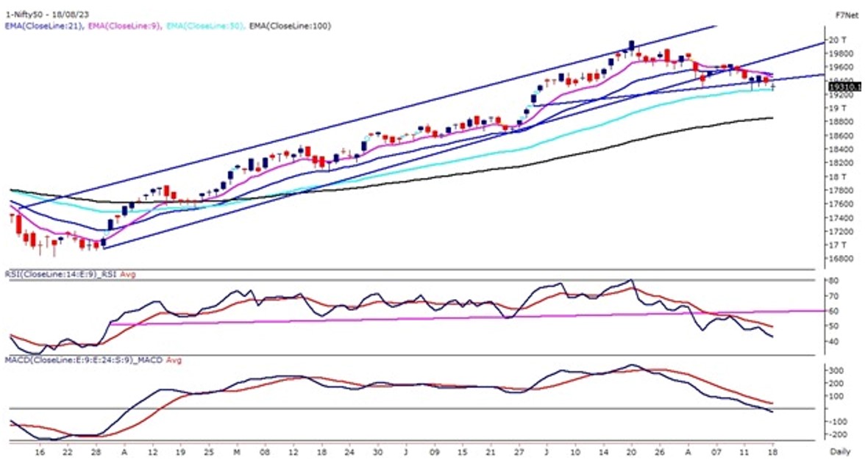This screenshot has height=474, width=868.
Task: Click the date label 28 on the time axis
Action: [x=96, y=452]
